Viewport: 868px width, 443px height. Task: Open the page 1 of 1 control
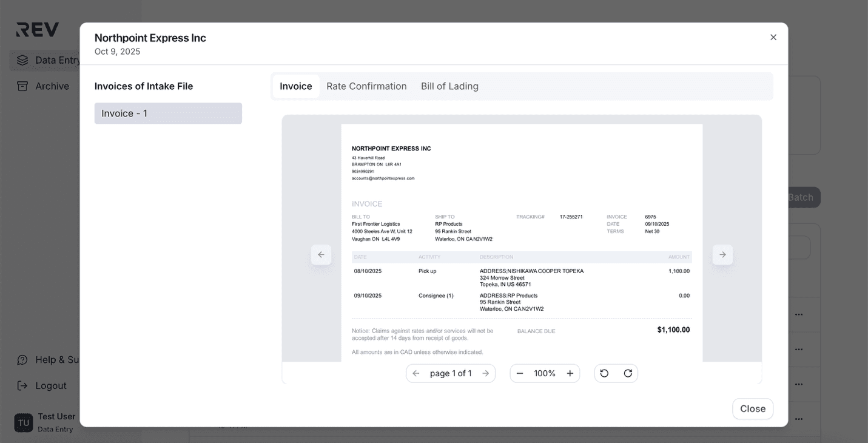point(450,373)
